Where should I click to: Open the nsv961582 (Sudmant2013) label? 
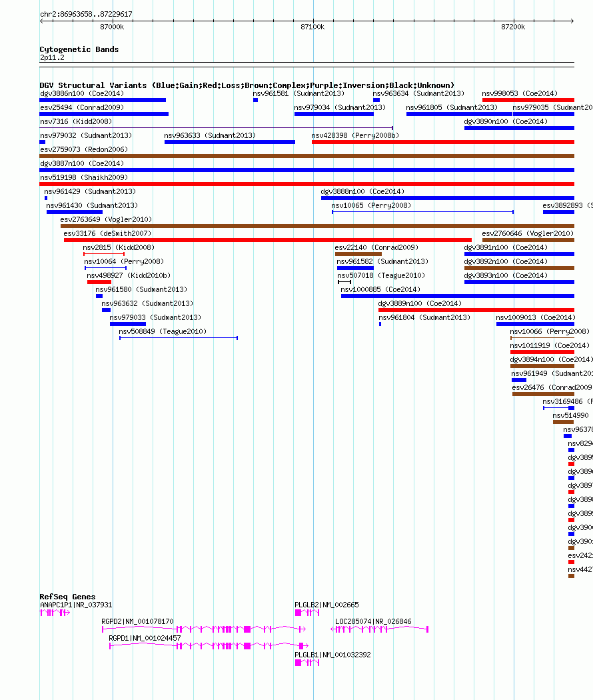[382, 261]
